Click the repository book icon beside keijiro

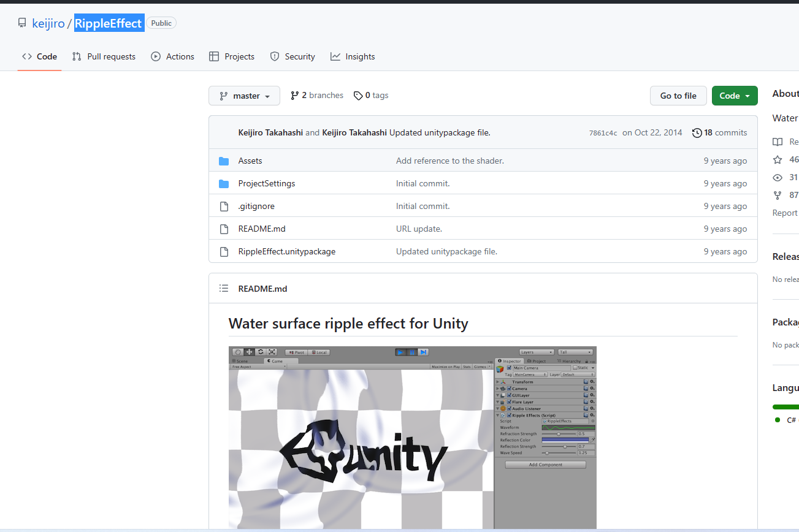22,23
